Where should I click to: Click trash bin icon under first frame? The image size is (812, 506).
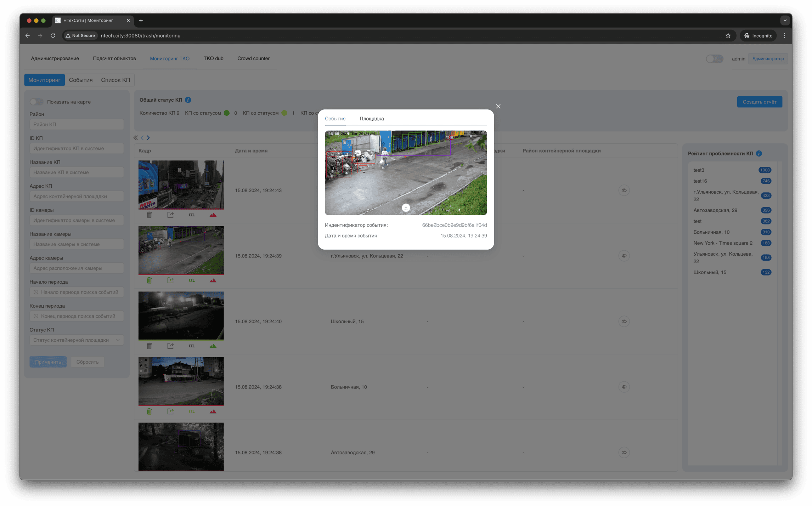pos(149,215)
